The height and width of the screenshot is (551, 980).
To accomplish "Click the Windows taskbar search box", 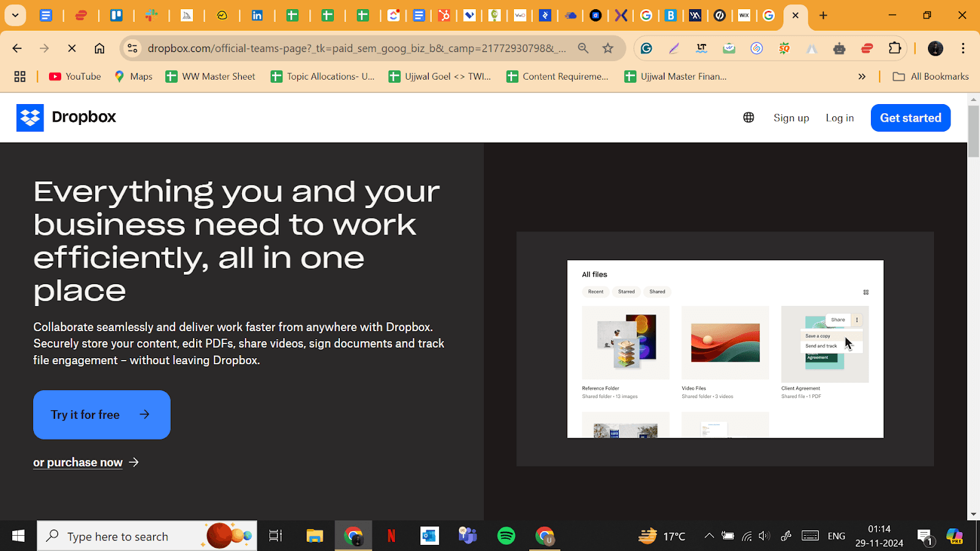I will pos(147,536).
